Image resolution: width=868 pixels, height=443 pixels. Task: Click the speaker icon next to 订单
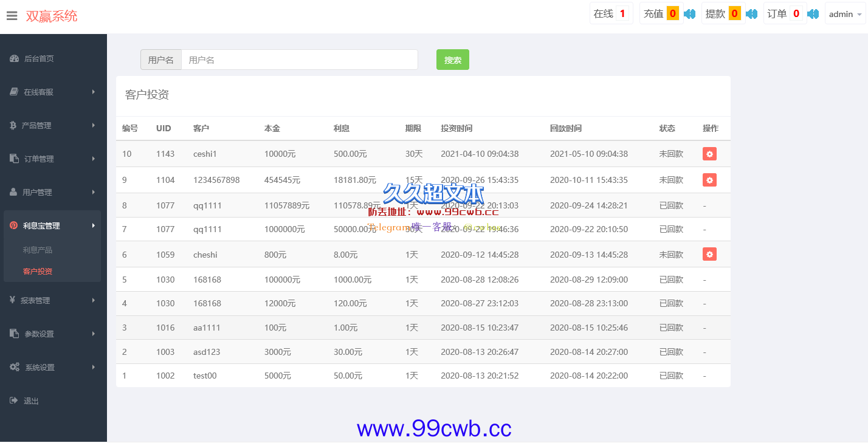(x=813, y=13)
